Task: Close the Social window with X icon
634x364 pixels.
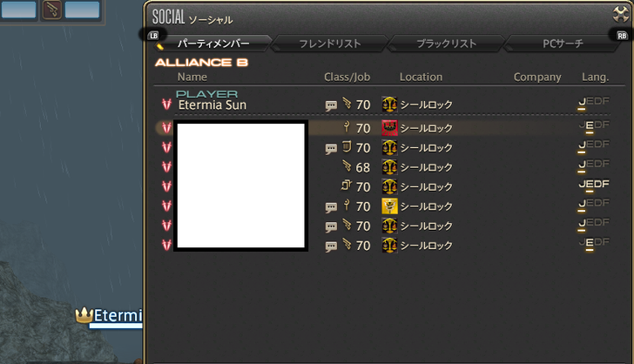Action: point(621,15)
